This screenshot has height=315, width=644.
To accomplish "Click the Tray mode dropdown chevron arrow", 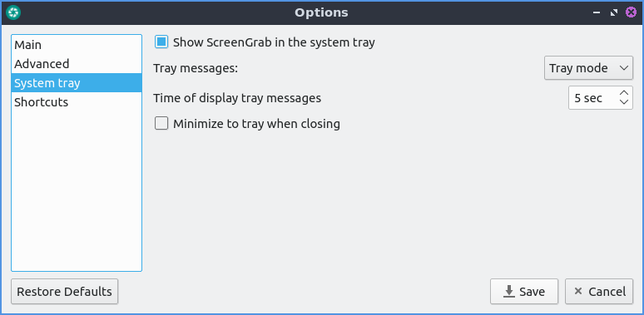I will click(623, 67).
